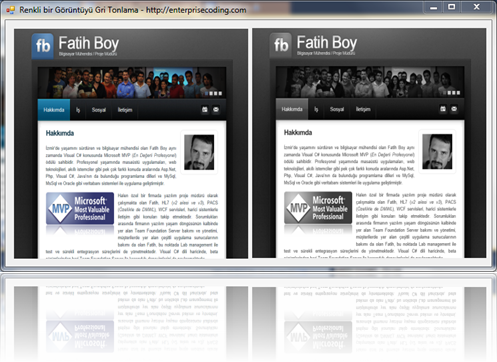Click colored team banner photo
This screenshot has height=362, width=497.
(x=132, y=83)
